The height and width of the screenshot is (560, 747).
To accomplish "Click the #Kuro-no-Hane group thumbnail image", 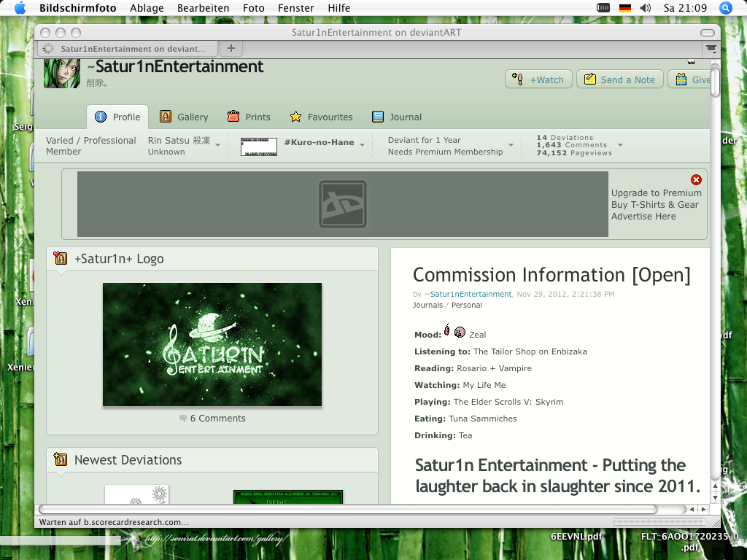I will 259,147.
